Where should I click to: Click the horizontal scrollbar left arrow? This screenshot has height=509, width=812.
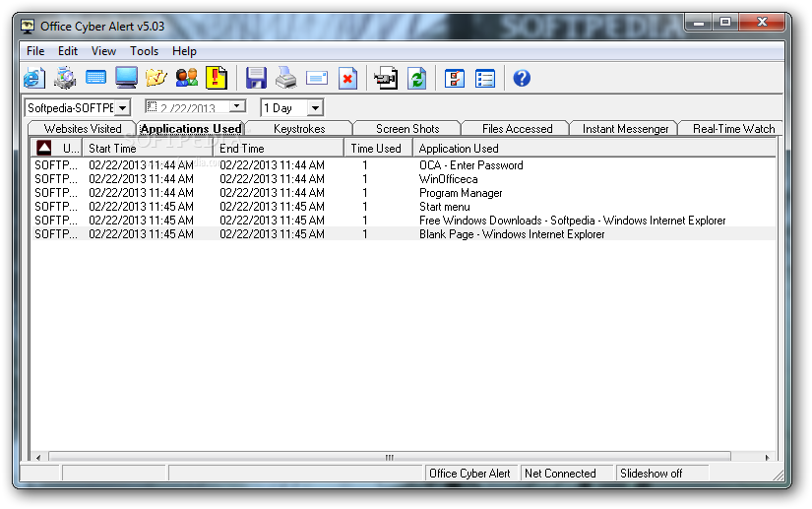(38, 457)
